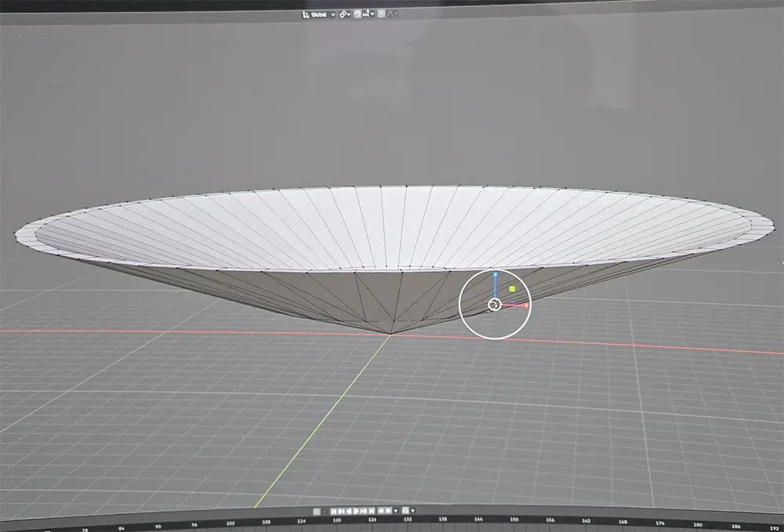Click frame 120 on the timeline ruler

337,520
